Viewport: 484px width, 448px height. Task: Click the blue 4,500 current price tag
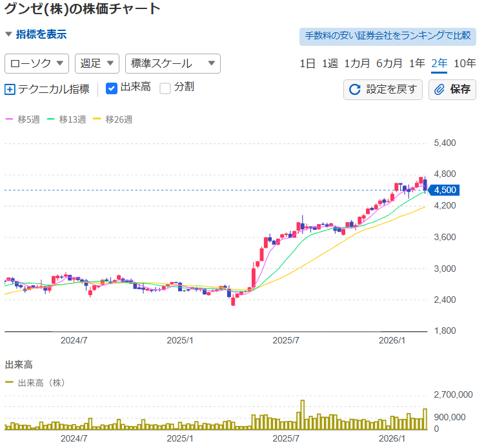(x=444, y=190)
